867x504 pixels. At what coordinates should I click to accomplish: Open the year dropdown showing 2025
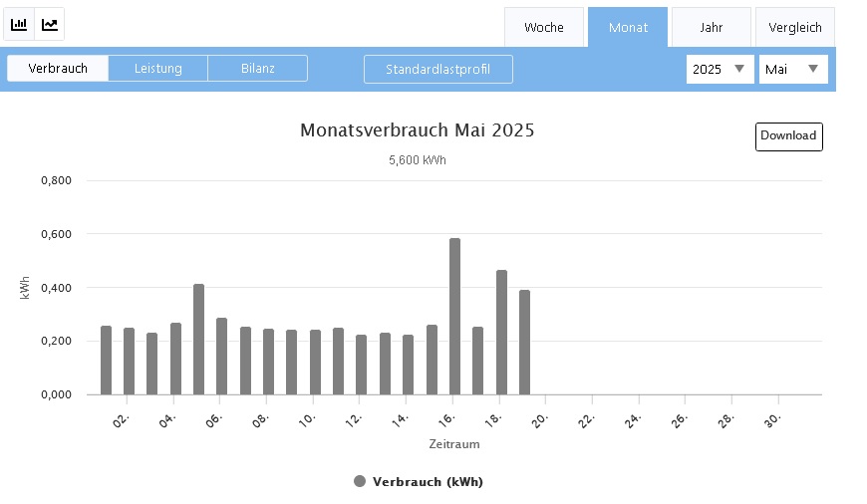pos(720,69)
